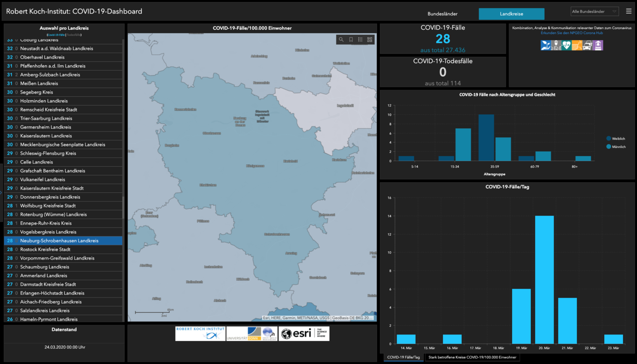Click the blue hand-with-plant NPGEO icon
This screenshot has height=364, width=637.
(x=545, y=45)
